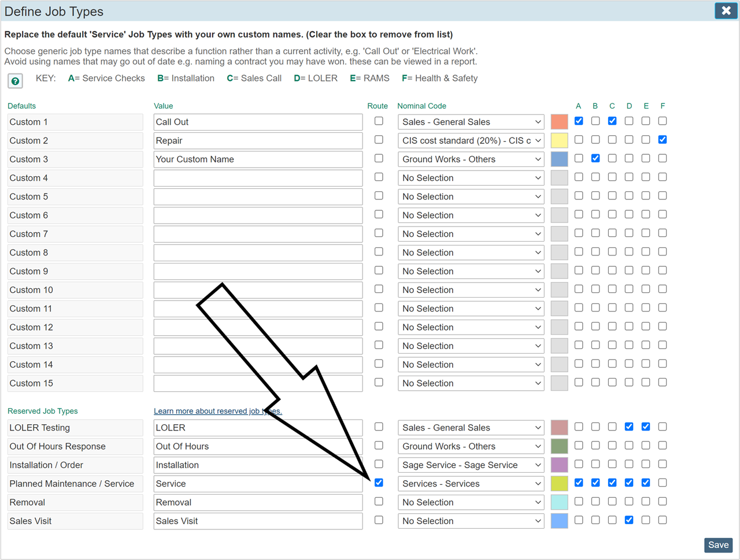
Task: Uncheck column B for Custom 3
Action: [595, 158]
